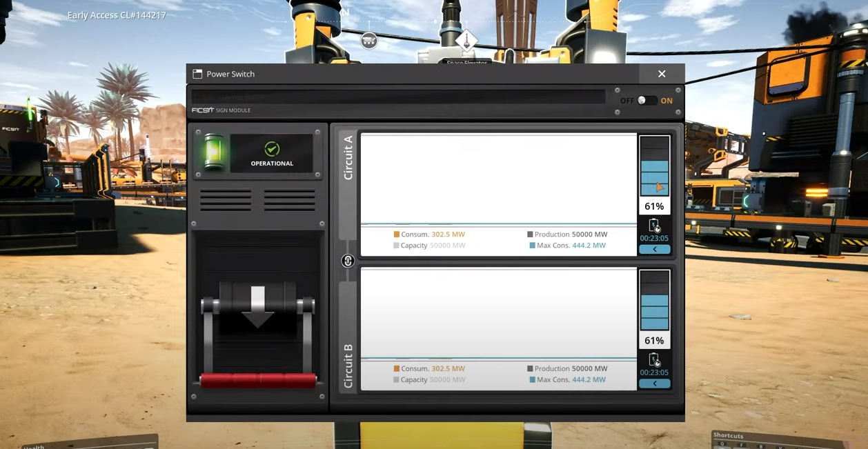The image size is (868, 449).
Task: Click Circuit A Production 50000 MW value
Action: click(589, 235)
